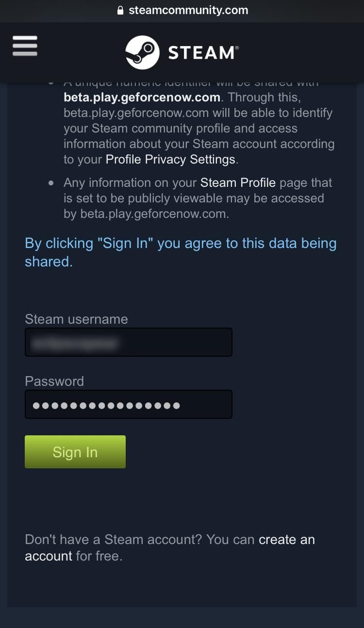Click the blue data sharing agreement notice
364x628 pixels.
[x=181, y=252]
